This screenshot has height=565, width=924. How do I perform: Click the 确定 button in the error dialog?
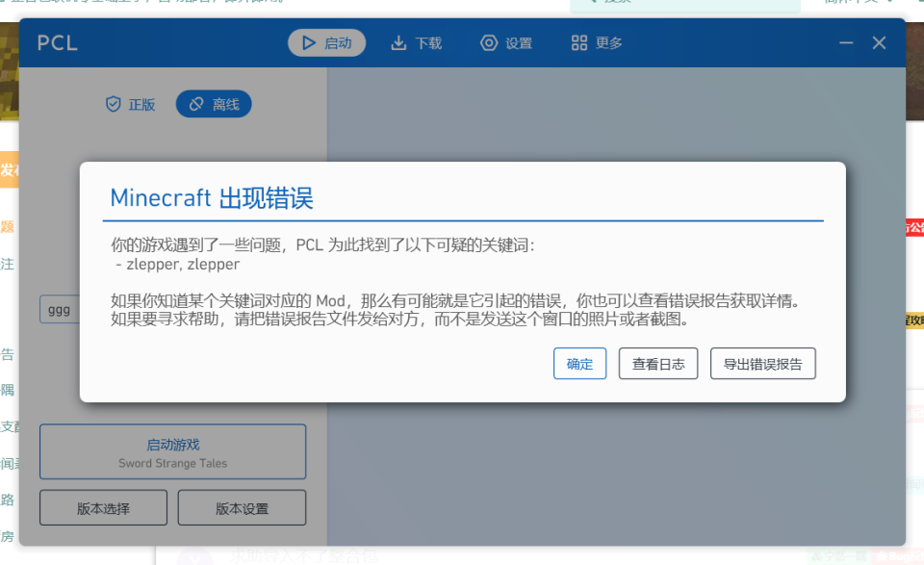click(x=579, y=364)
